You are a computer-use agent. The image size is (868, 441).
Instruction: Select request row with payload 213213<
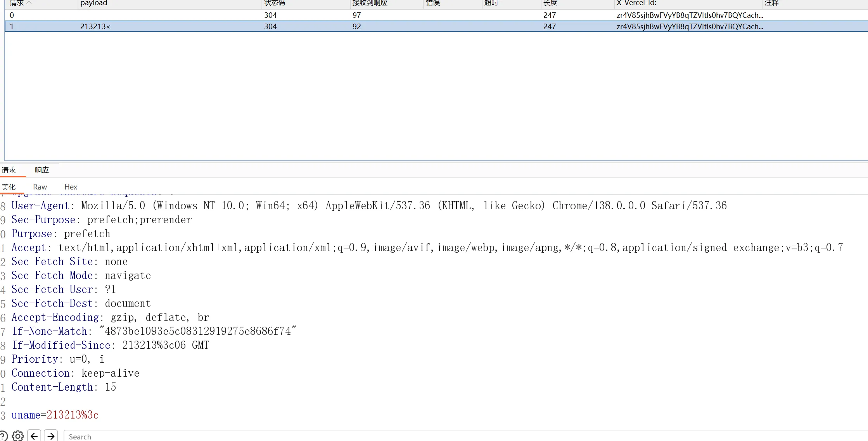coord(95,26)
